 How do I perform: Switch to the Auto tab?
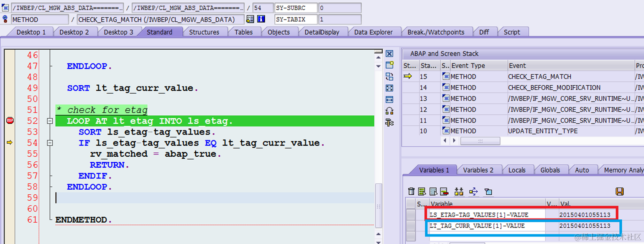pos(582,170)
